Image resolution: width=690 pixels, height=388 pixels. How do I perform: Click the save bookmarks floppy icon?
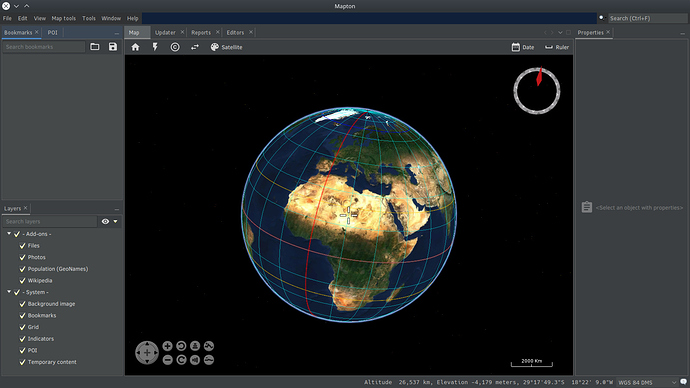pos(113,47)
